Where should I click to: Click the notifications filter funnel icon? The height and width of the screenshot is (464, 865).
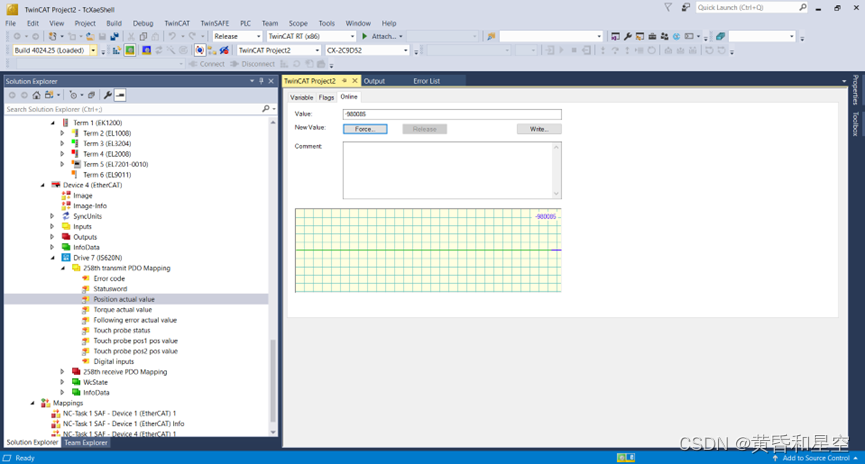point(668,7)
